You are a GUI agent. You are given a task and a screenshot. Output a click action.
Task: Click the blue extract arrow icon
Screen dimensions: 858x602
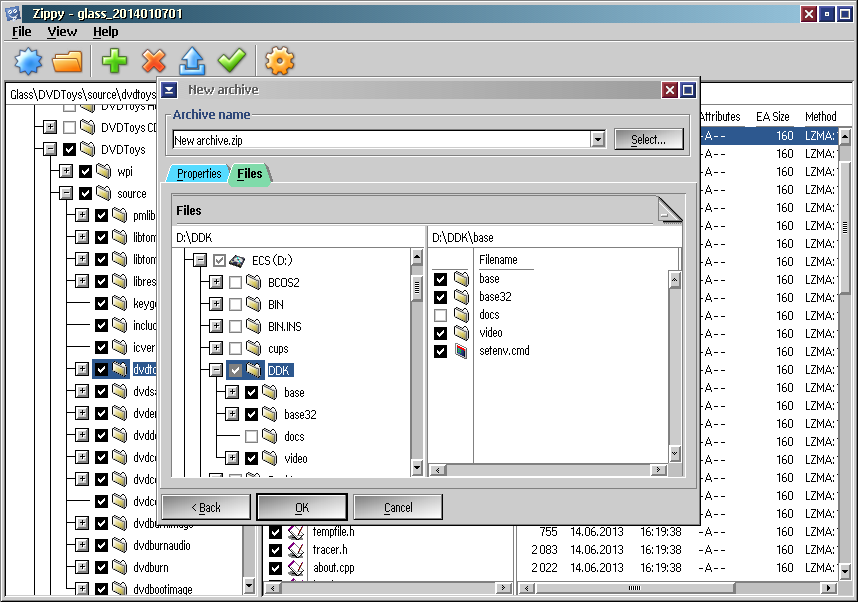(192, 61)
